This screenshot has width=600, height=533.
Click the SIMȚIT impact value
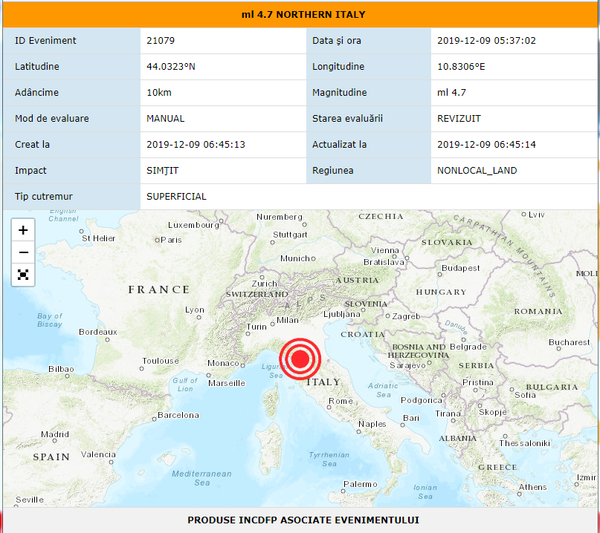click(x=164, y=171)
